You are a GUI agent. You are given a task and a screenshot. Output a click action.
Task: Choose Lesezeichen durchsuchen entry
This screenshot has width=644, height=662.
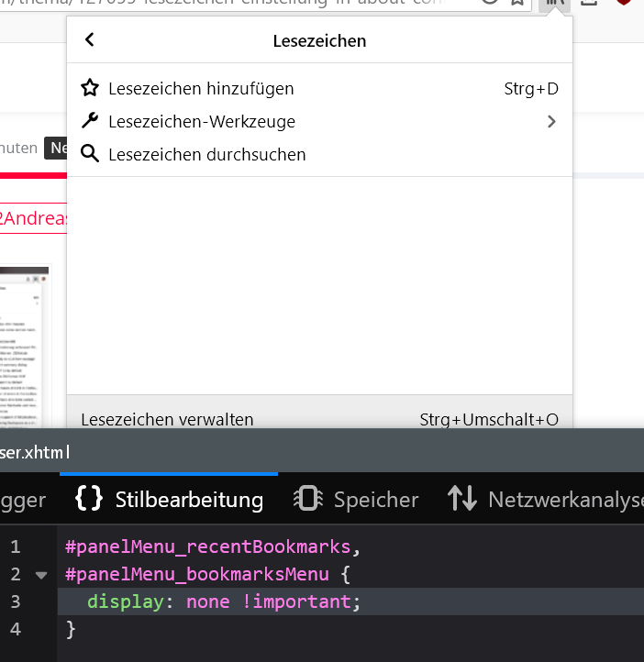tap(319, 155)
